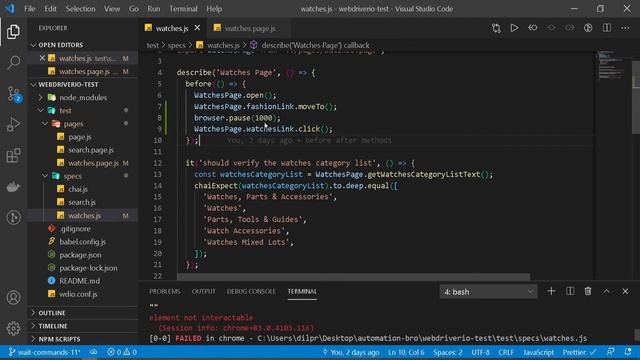Click the CRLF line ending indicator
The width and height of the screenshot is (640, 360).
[x=506, y=352]
